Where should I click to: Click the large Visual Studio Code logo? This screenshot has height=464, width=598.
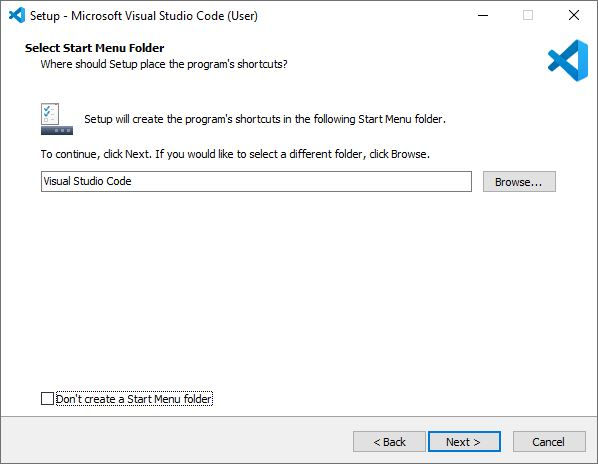pos(568,61)
